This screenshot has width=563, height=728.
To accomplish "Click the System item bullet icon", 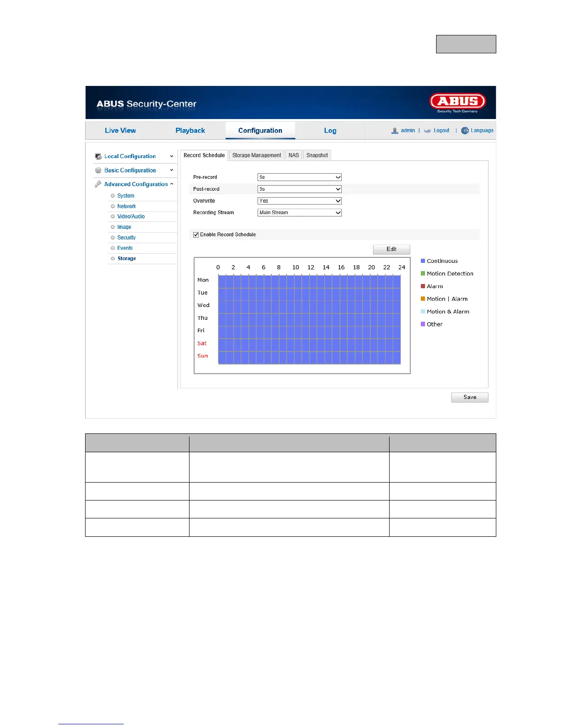I will [x=113, y=196].
